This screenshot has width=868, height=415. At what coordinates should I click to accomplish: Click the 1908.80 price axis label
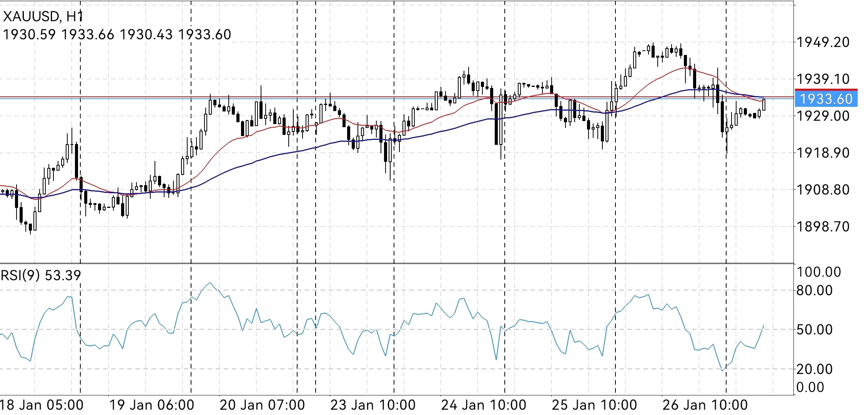(x=823, y=189)
